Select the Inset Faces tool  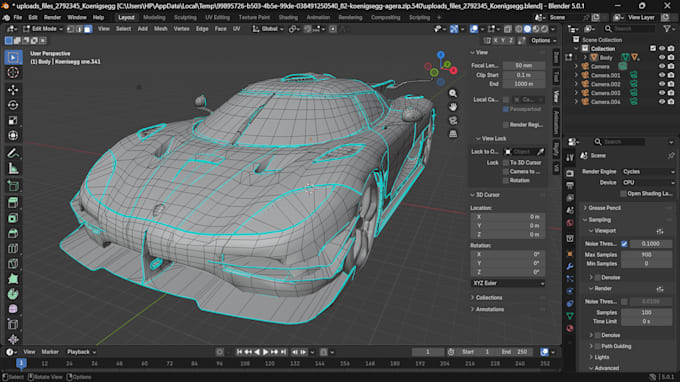pyautogui.click(x=13, y=218)
